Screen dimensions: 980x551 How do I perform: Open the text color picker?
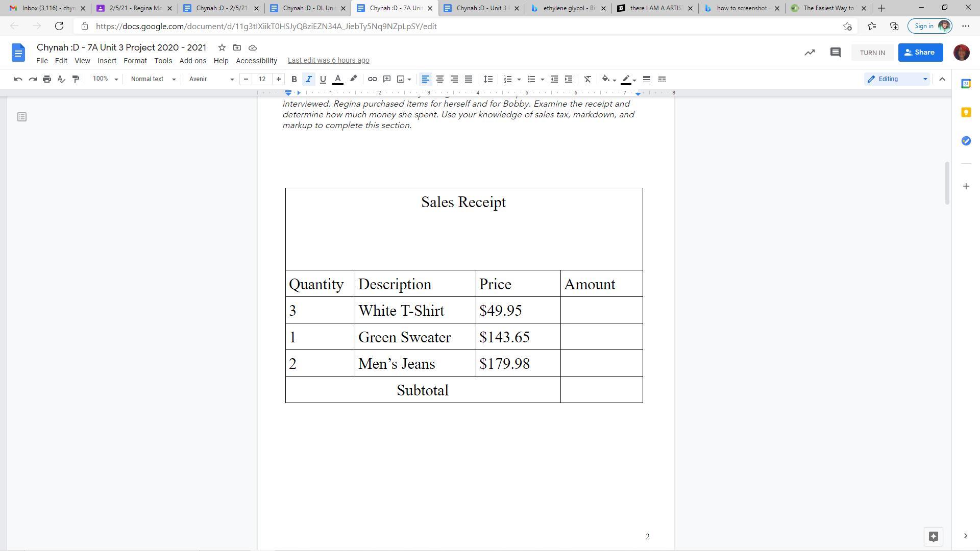coord(337,79)
